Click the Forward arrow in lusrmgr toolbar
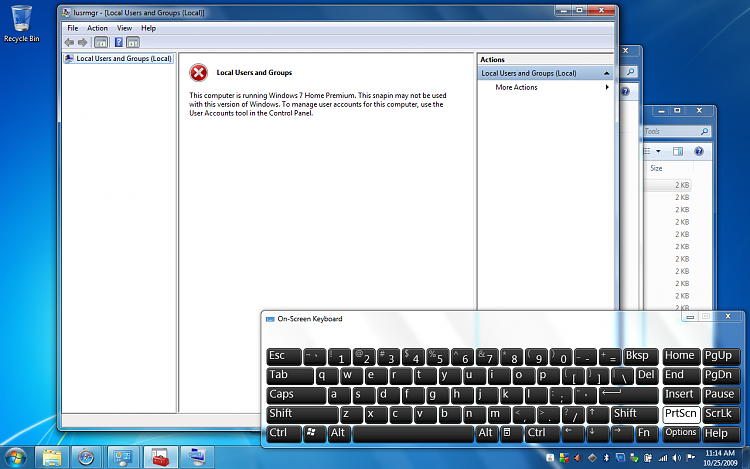Screen dimensions: 750x469 [82, 43]
